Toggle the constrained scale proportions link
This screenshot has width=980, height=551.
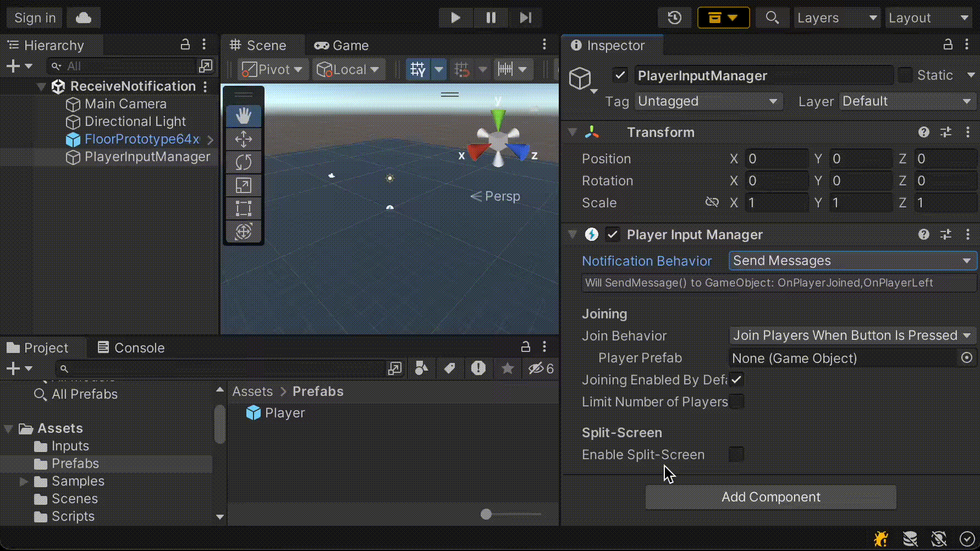click(x=712, y=202)
